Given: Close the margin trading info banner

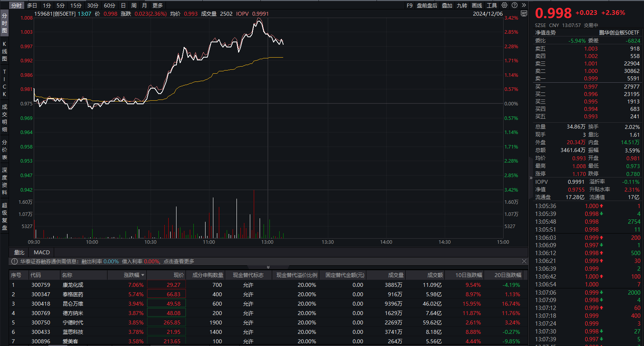Looking at the screenshot, I should (524, 261).
